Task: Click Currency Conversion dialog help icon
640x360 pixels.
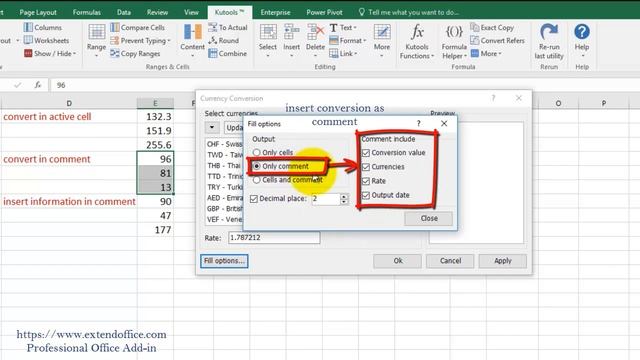Action: 493,98
